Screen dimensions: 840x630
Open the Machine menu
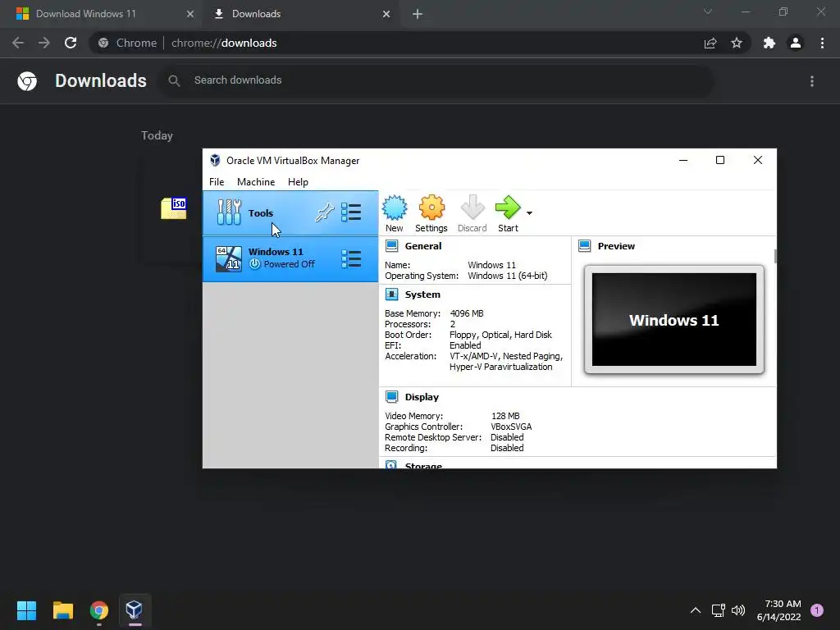tap(256, 181)
